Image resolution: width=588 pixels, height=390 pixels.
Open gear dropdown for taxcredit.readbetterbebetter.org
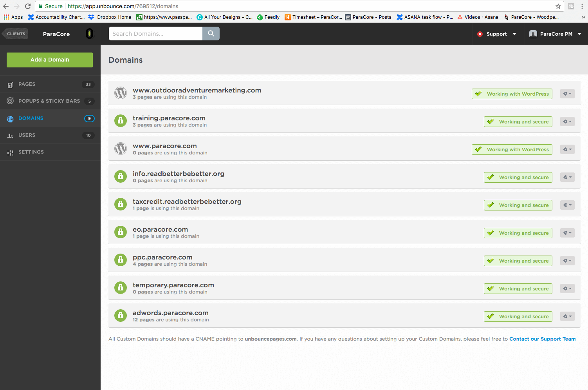567,205
